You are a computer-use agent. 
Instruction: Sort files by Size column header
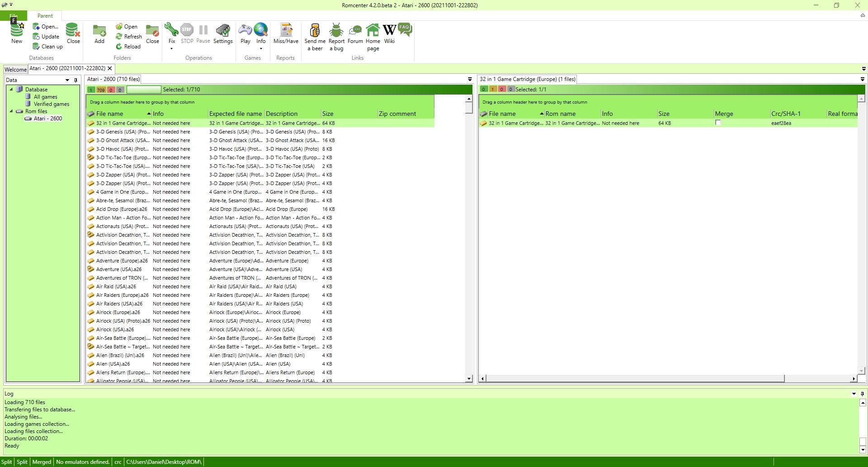(349, 114)
